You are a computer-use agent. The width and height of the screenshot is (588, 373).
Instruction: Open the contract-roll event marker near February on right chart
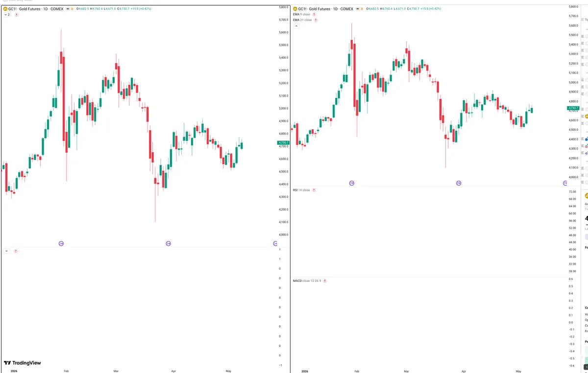pyautogui.click(x=352, y=183)
